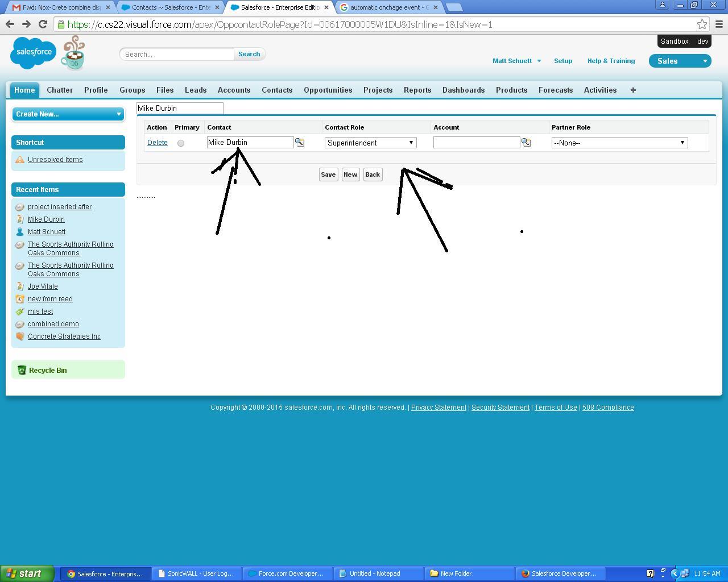The height and width of the screenshot is (582, 728).
Task: Go to the Opportunities tab
Action: [328, 90]
